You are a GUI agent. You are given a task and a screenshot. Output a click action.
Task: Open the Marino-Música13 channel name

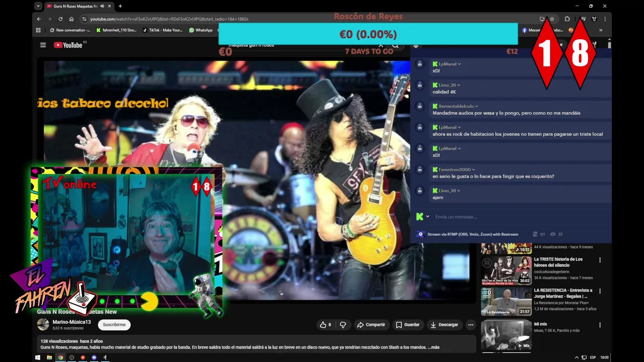coord(72,322)
